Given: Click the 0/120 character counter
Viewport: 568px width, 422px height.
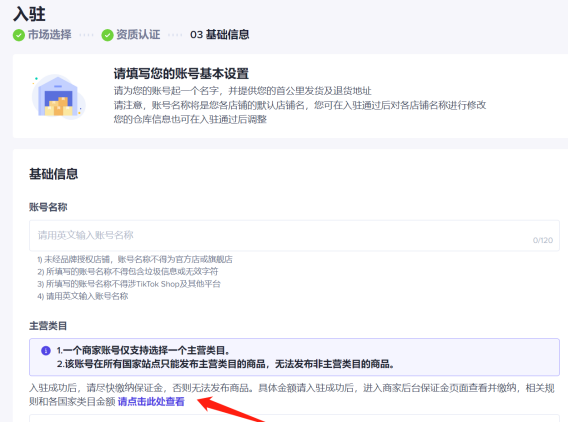Looking at the screenshot, I should (543, 240).
